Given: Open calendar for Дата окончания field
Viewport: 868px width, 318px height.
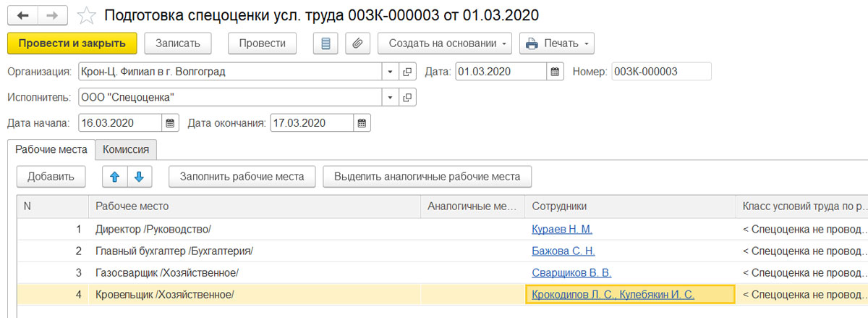Looking at the screenshot, I should (362, 122).
